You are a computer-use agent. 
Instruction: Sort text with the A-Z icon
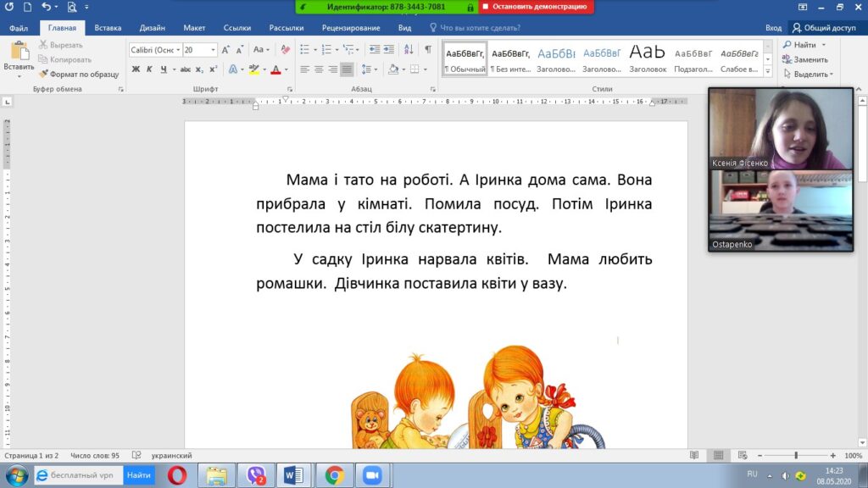point(409,50)
